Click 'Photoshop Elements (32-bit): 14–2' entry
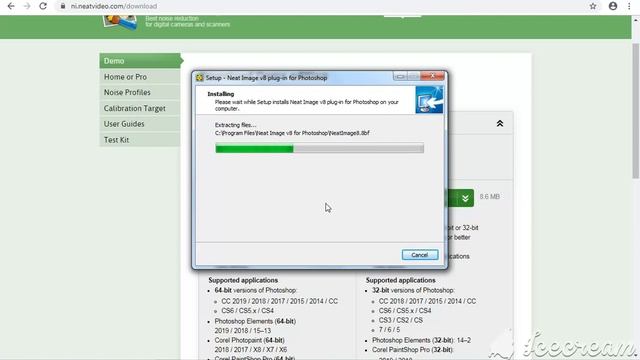Screen dimensions: 640x360 click(x=421, y=340)
